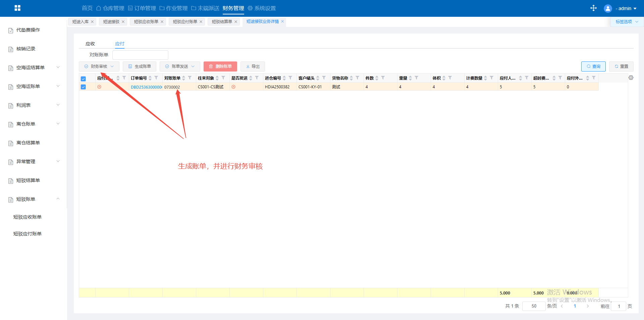The image size is (644, 320).
Task: Click the fullscreen move icon in header
Action: [x=593, y=8]
